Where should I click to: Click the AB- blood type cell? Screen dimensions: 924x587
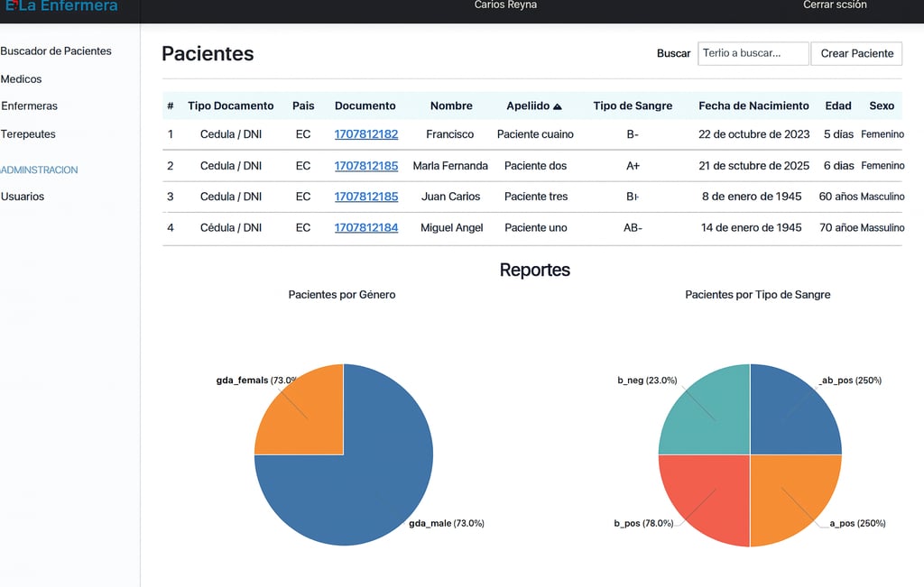633,228
